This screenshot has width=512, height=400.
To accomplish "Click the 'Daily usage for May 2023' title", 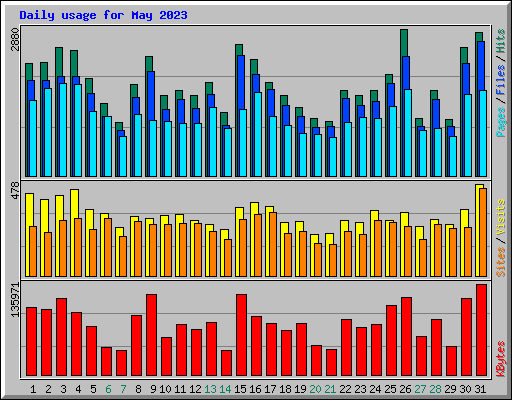I will [103, 15].
